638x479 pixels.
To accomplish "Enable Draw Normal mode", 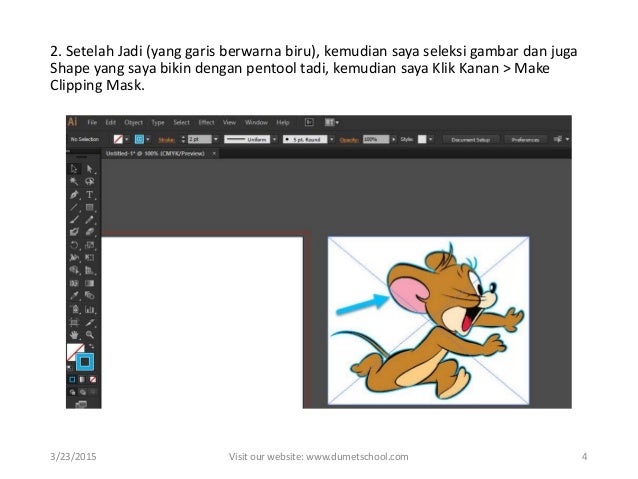I will 72,392.
